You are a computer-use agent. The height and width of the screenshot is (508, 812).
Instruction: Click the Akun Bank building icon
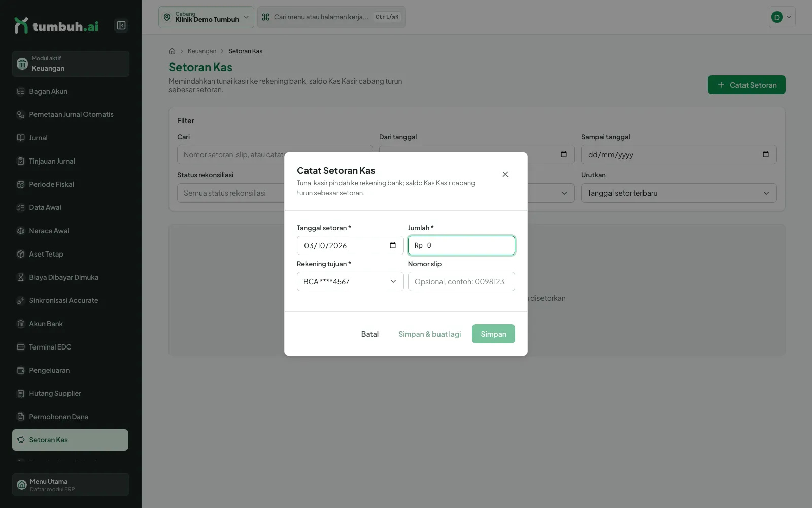(21, 324)
